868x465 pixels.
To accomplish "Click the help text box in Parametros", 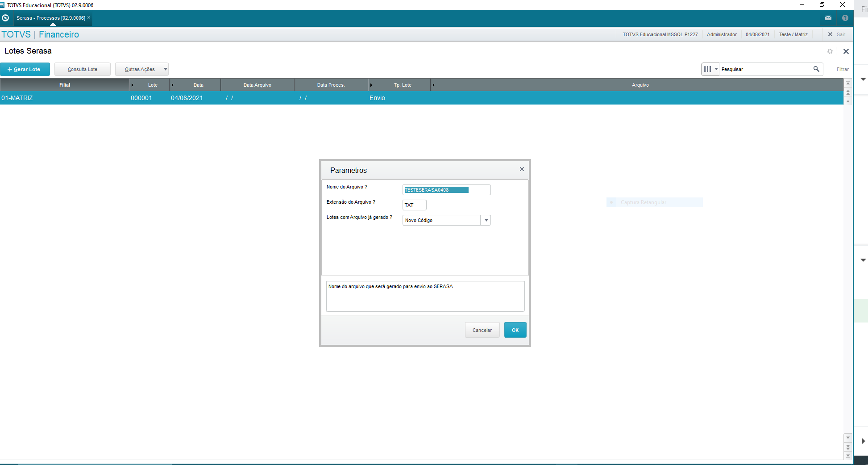I will [425, 296].
